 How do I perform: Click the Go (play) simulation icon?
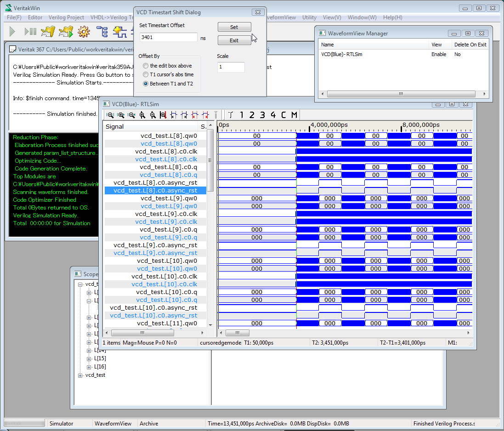12,32
